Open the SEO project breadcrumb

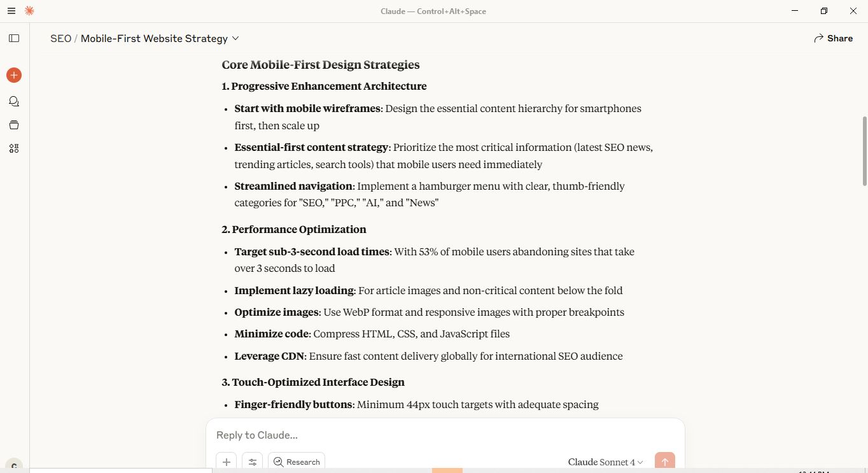coord(60,38)
